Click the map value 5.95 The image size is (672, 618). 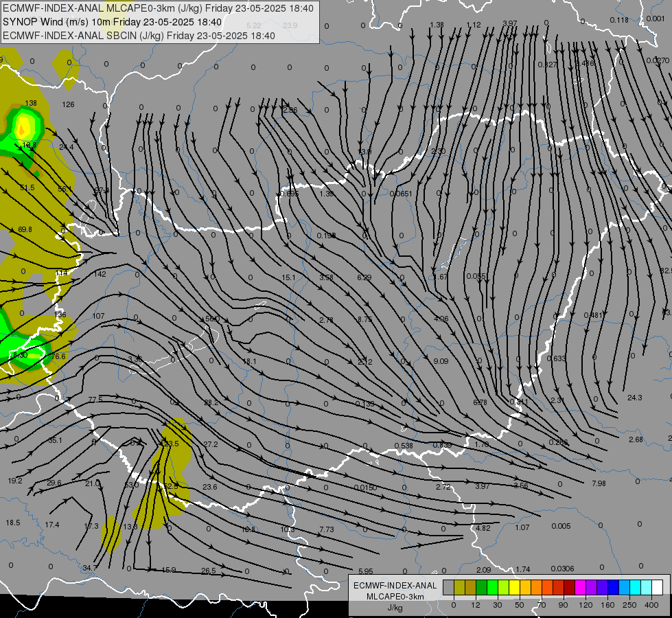(366, 571)
